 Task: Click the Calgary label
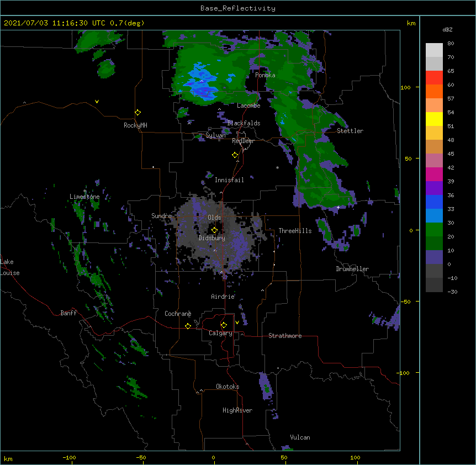(x=220, y=333)
